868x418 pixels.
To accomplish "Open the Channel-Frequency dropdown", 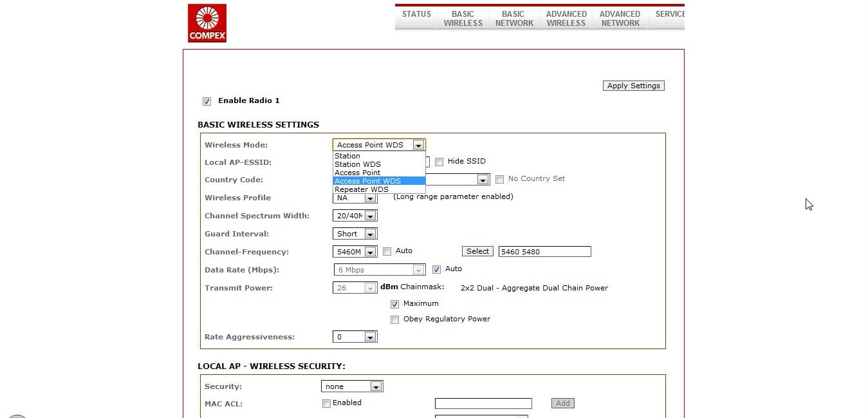I will [355, 252].
